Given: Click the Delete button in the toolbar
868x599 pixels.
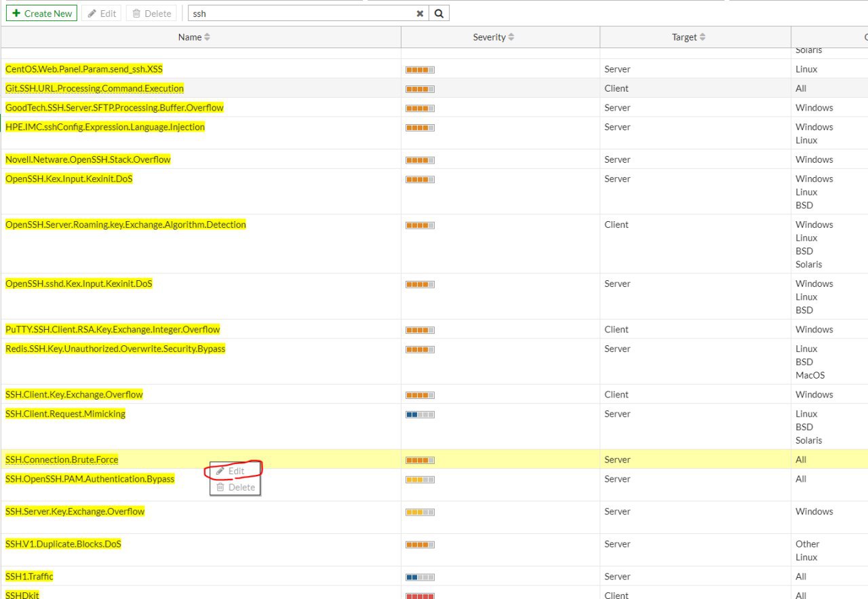Looking at the screenshot, I should 151,14.
